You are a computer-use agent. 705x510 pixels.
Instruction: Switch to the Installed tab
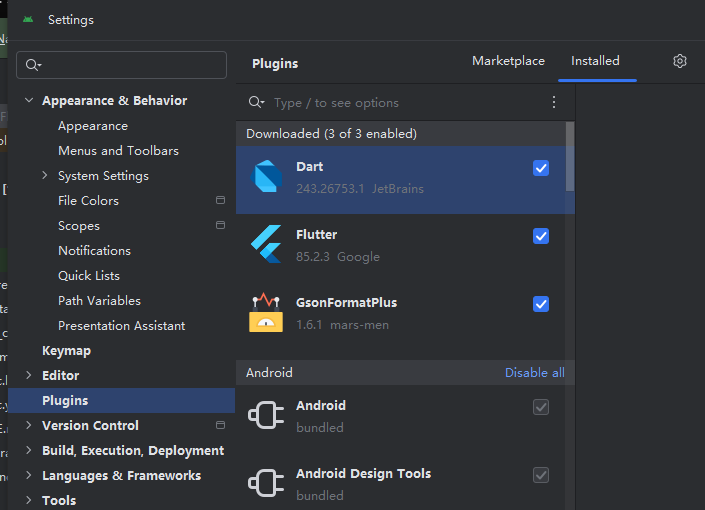(x=595, y=61)
